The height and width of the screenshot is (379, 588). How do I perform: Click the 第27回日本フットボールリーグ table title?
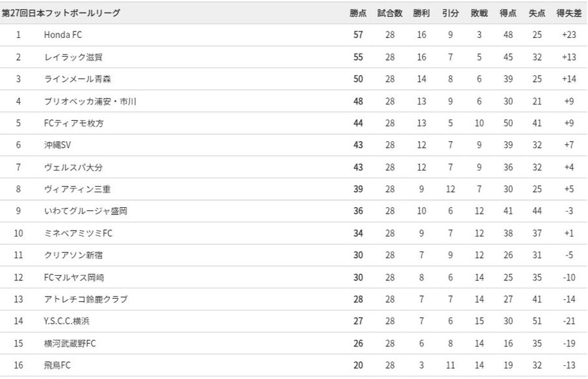(x=61, y=13)
